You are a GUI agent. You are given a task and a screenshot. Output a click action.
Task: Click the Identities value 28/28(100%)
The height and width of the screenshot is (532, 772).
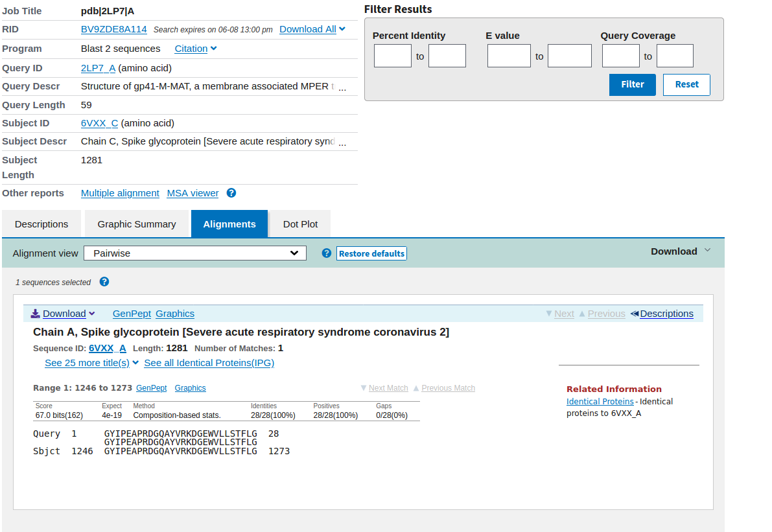(x=273, y=415)
